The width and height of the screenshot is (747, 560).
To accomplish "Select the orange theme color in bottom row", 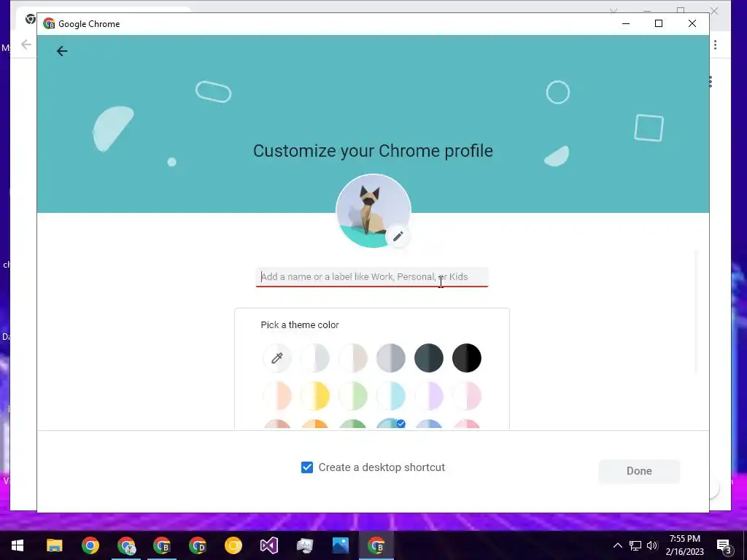I will 315,424.
